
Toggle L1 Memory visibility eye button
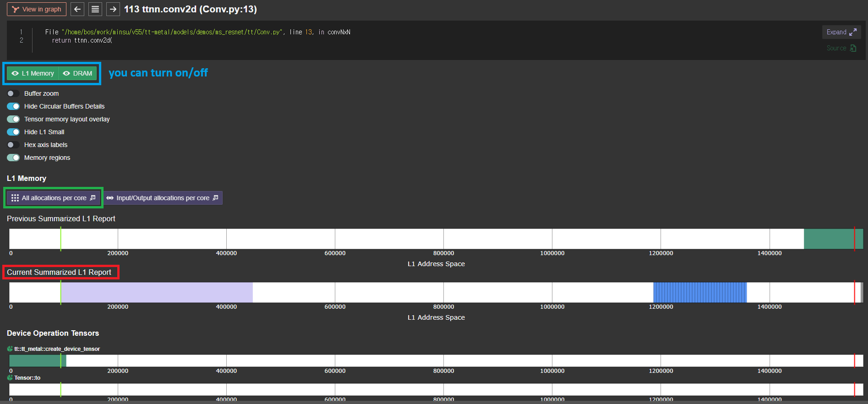[x=33, y=73]
